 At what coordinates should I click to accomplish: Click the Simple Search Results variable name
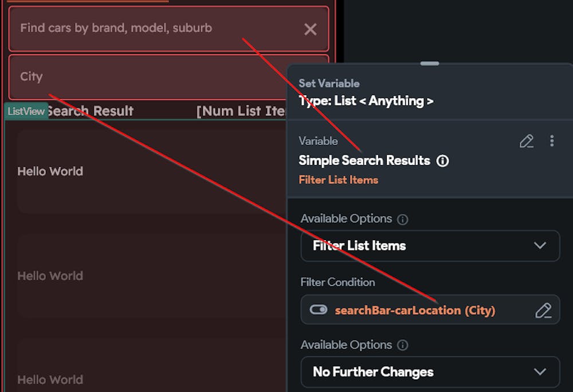point(364,160)
